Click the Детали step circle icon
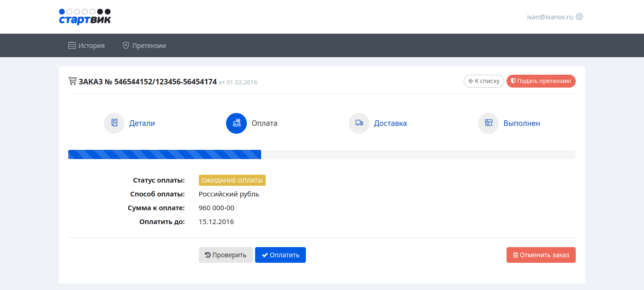 tap(114, 124)
